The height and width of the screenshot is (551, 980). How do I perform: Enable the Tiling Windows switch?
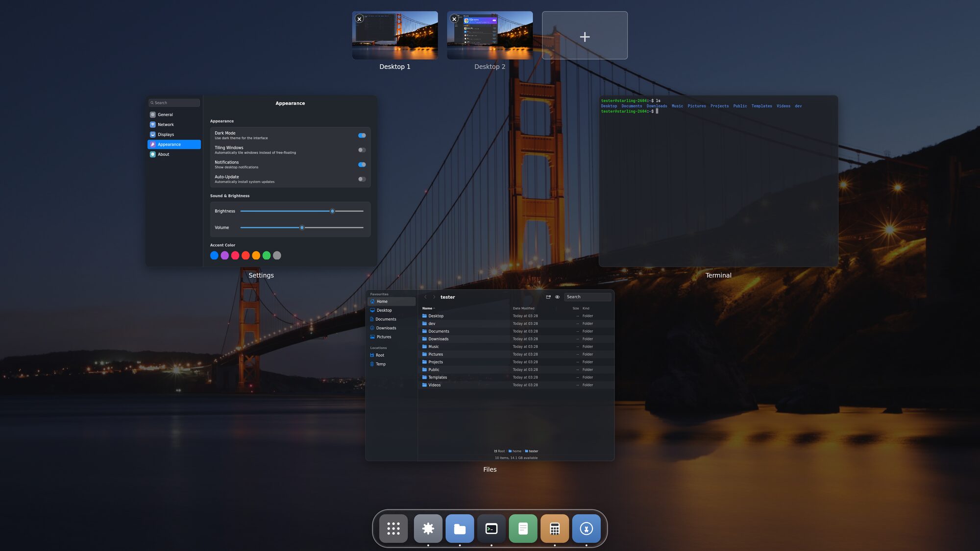pyautogui.click(x=362, y=150)
